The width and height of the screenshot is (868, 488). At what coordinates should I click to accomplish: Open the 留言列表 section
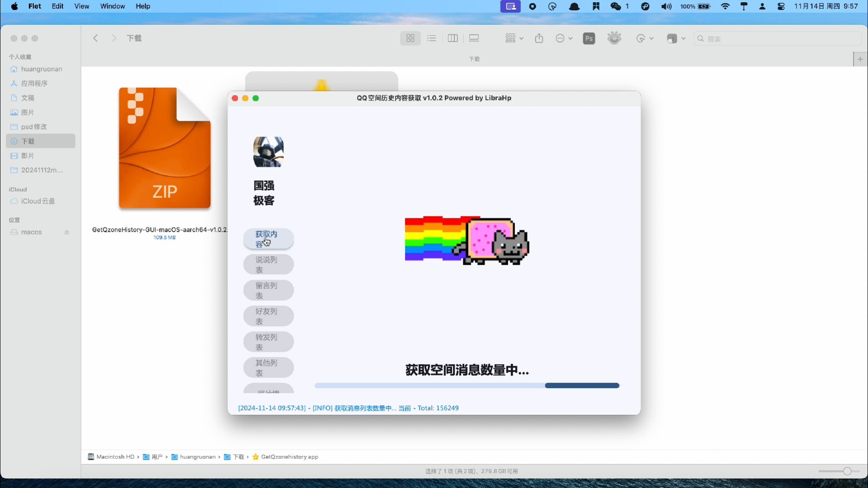(269, 291)
